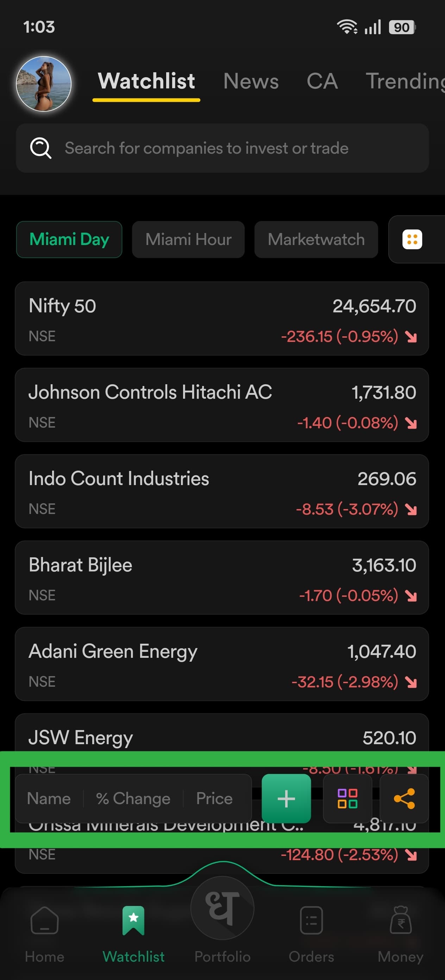This screenshot has width=445, height=980.
Task: Tap the watchlist manager dots icon
Action: pyautogui.click(x=412, y=239)
